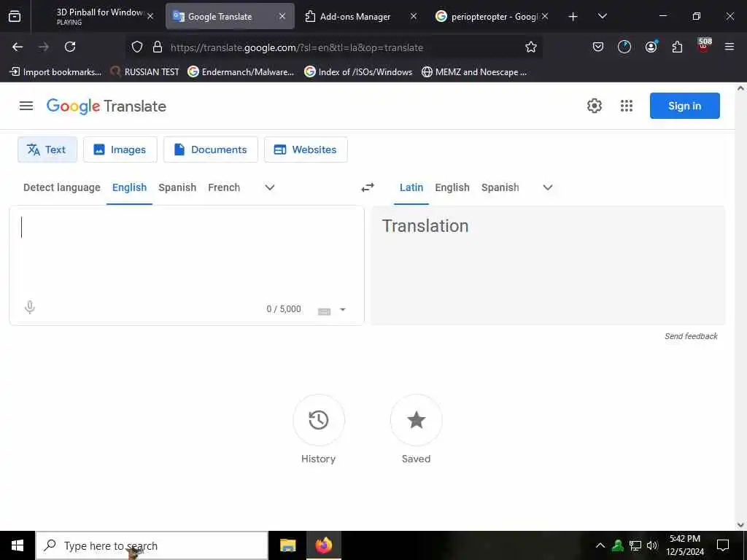Select the Text translation mode
Screen dimensions: 747x560
coord(47,149)
